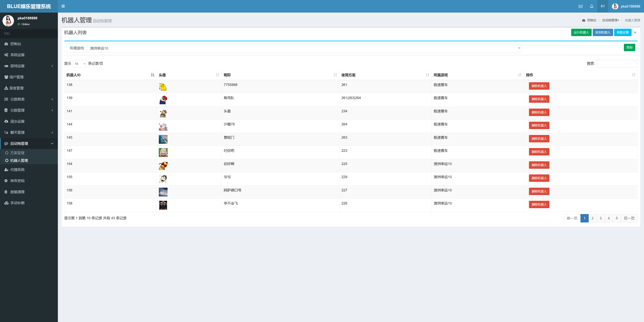Open 方案管理 submenu item
The width and height of the screenshot is (644, 322).
pyautogui.click(x=17, y=153)
